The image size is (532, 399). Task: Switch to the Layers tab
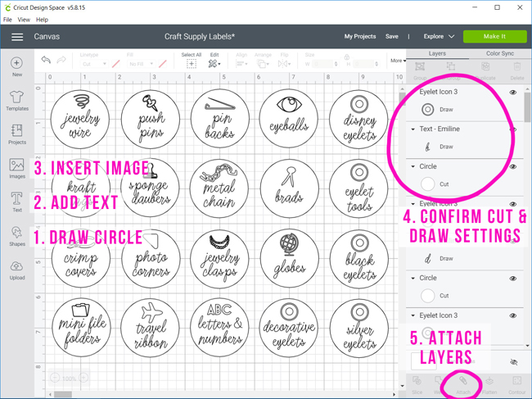[437, 53]
